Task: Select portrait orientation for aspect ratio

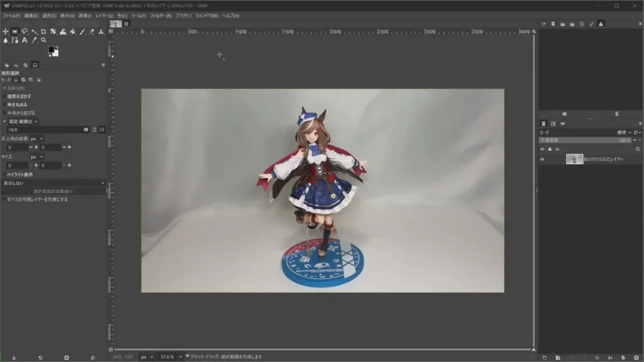Action: point(94,129)
